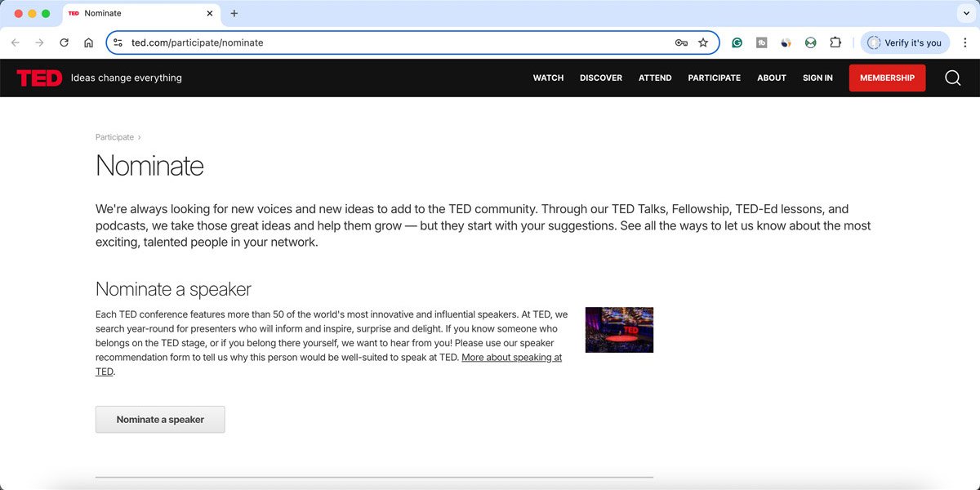The width and height of the screenshot is (980, 490).
Task: Open a new tab with the plus icon
Action: [234, 13]
